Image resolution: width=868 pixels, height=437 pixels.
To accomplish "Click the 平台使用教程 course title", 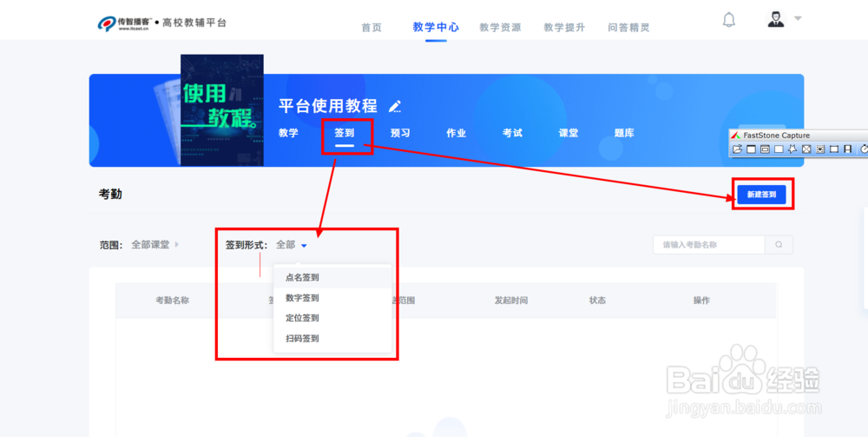I will pyautogui.click(x=328, y=106).
